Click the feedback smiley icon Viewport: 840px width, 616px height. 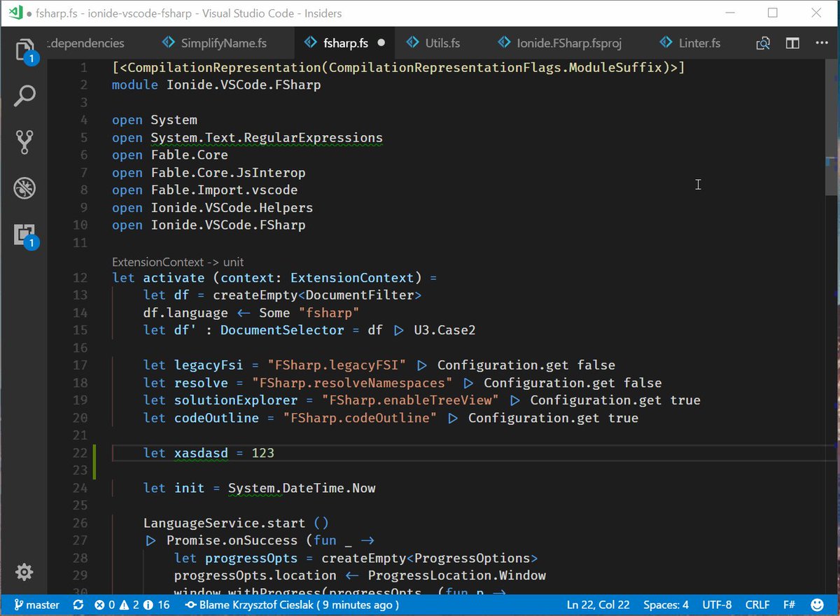pyautogui.click(x=817, y=604)
